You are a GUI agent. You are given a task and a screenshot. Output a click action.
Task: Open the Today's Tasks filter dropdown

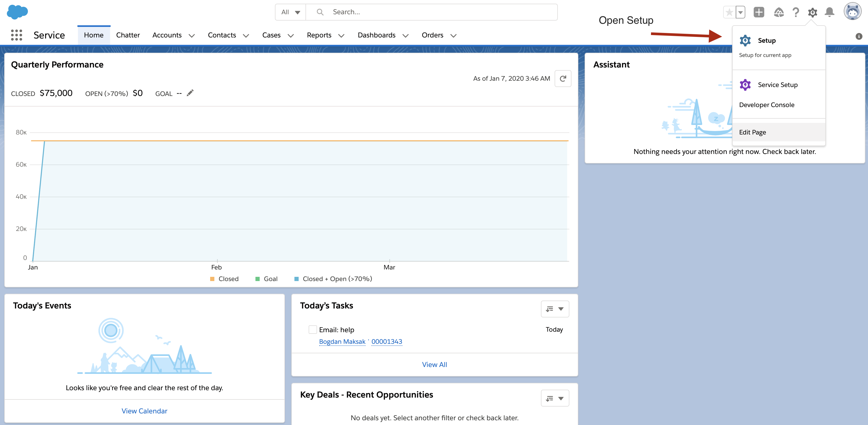(555, 309)
